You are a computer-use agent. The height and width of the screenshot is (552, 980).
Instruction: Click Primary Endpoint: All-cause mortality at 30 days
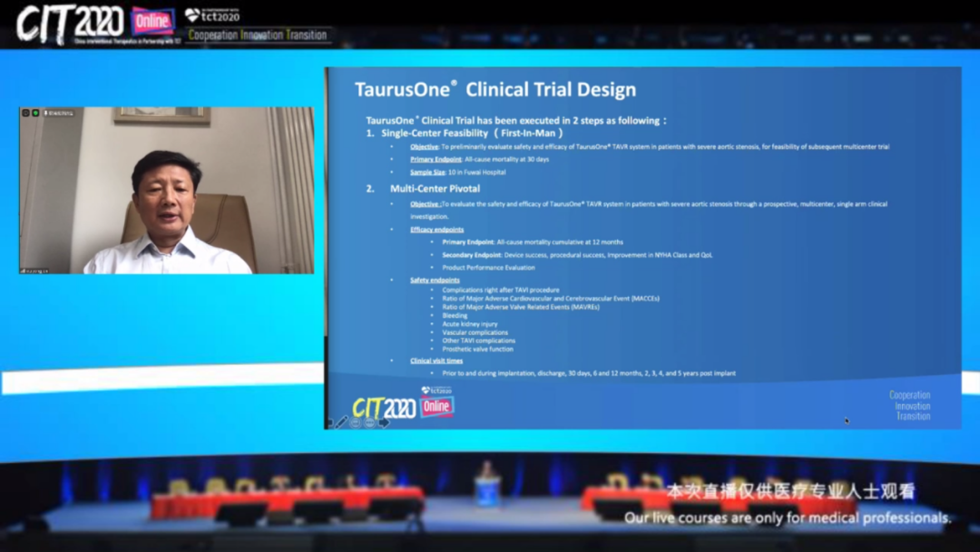coord(479,160)
